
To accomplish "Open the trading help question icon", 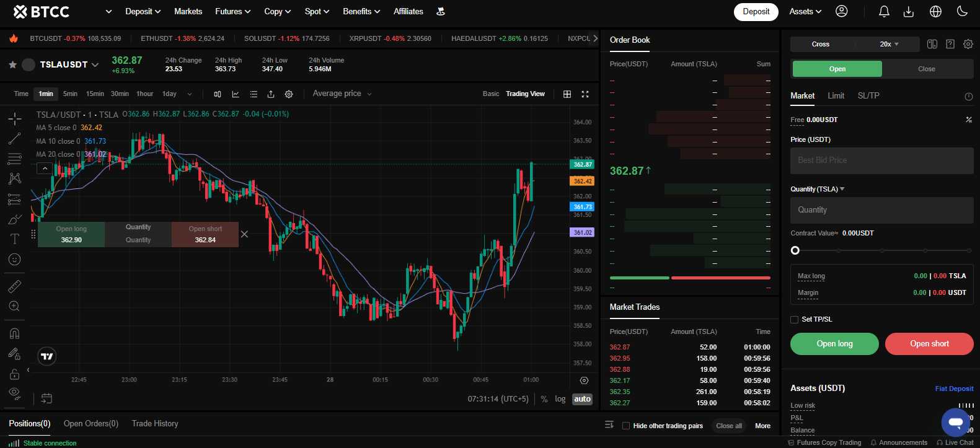I will click(x=950, y=44).
